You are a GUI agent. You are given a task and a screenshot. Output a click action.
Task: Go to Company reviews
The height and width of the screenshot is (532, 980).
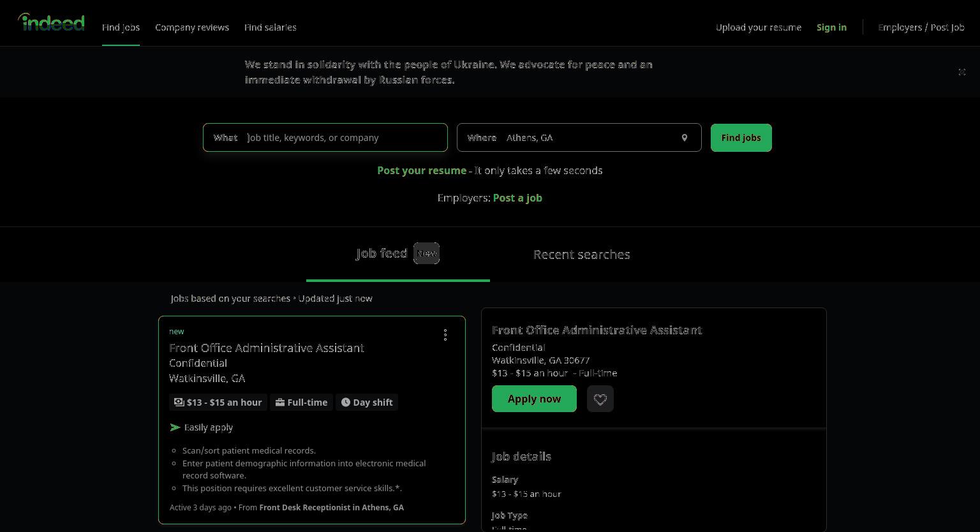192,27
